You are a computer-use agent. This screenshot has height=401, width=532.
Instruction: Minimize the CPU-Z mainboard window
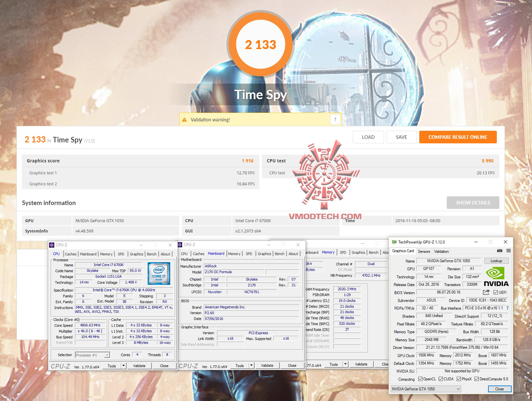269,245
